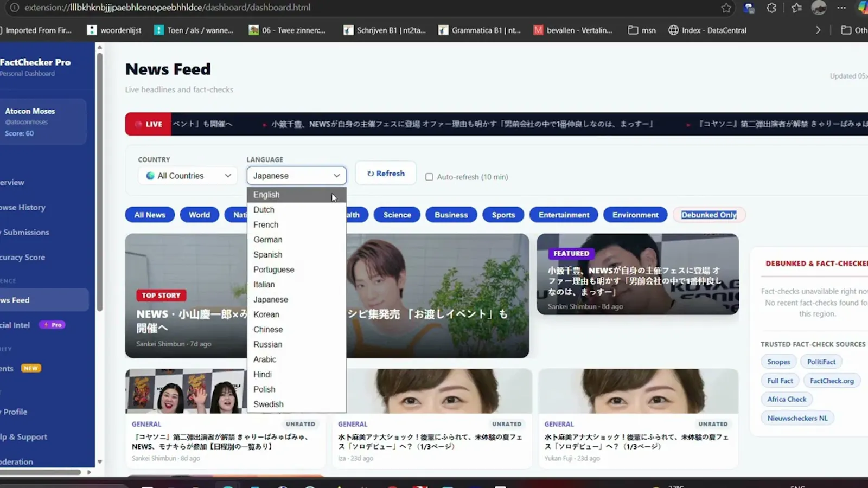Filter by Entertainment category
The height and width of the screenshot is (488, 868).
point(564,215)
